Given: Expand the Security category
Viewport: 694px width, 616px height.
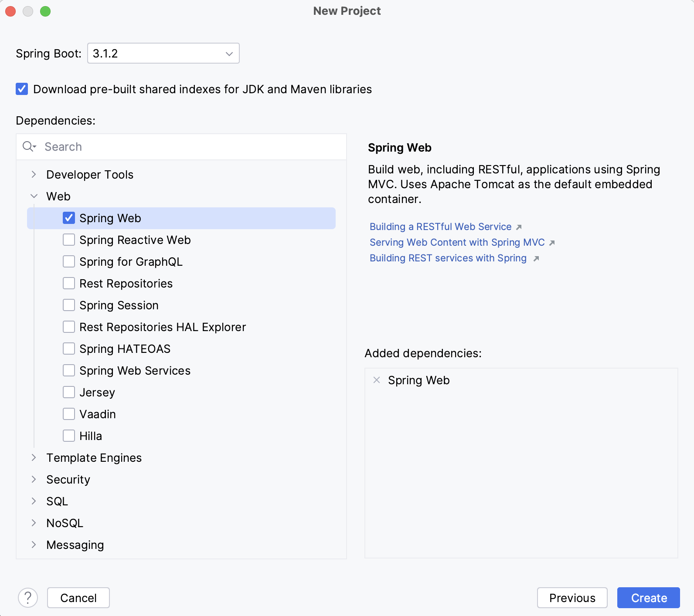Looking at the screenshot, I should tap(34, 479).
